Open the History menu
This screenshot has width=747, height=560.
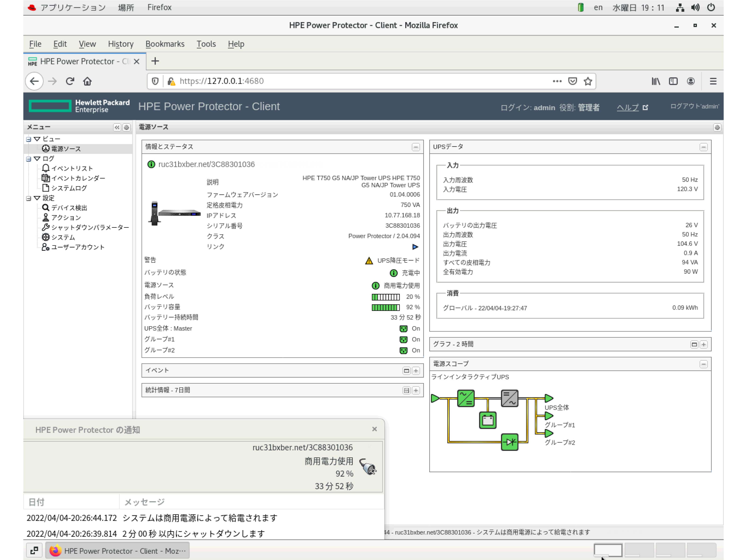[120, 44]
